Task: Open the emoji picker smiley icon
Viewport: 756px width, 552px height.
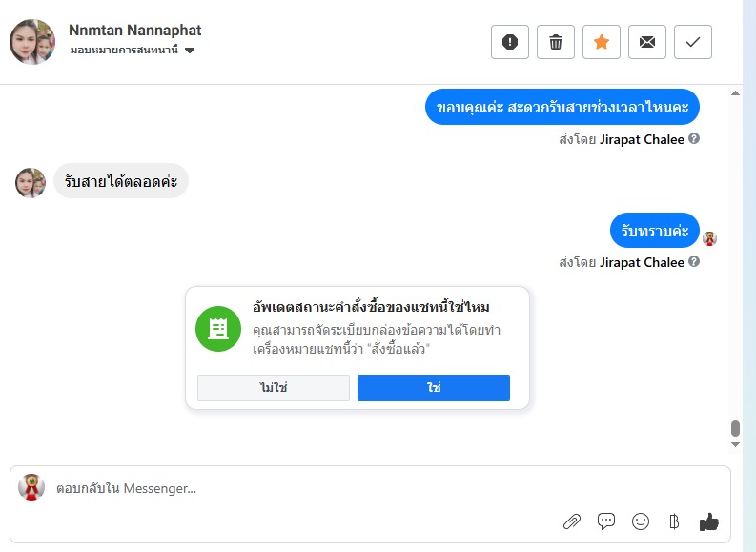Action: (641, 521)
